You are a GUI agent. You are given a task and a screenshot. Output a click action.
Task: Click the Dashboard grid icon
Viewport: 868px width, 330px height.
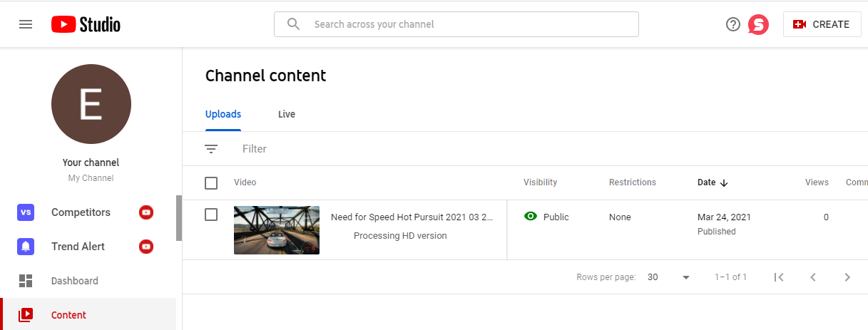pyautogui.click(x=26, y=281)
